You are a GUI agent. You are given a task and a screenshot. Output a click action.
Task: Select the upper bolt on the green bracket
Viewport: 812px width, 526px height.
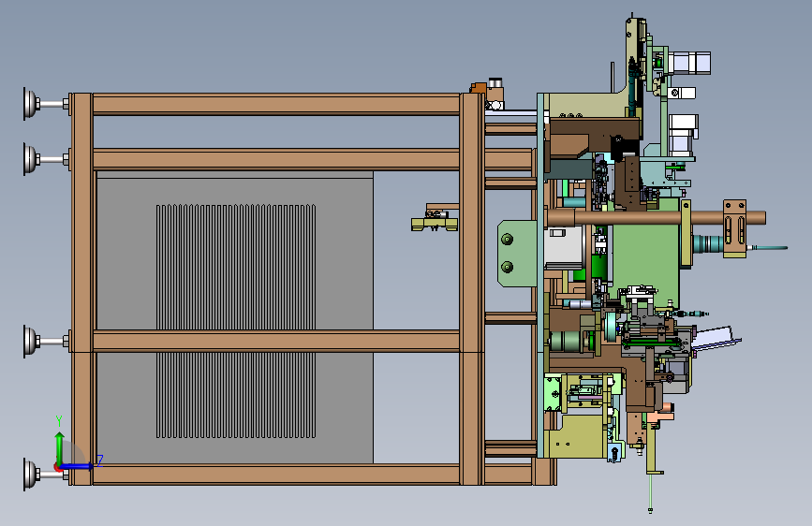point(507,240)
